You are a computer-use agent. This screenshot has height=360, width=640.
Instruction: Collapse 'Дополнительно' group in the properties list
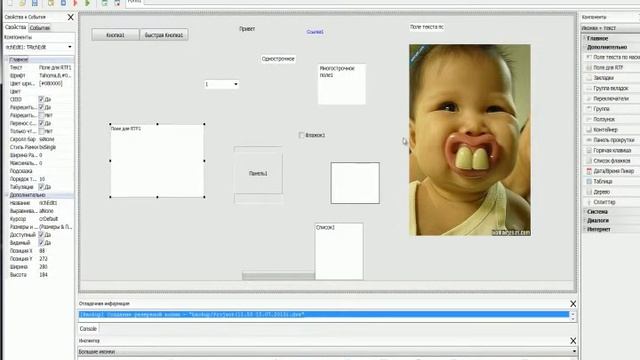pyautogui.click(x=7, y=195)
